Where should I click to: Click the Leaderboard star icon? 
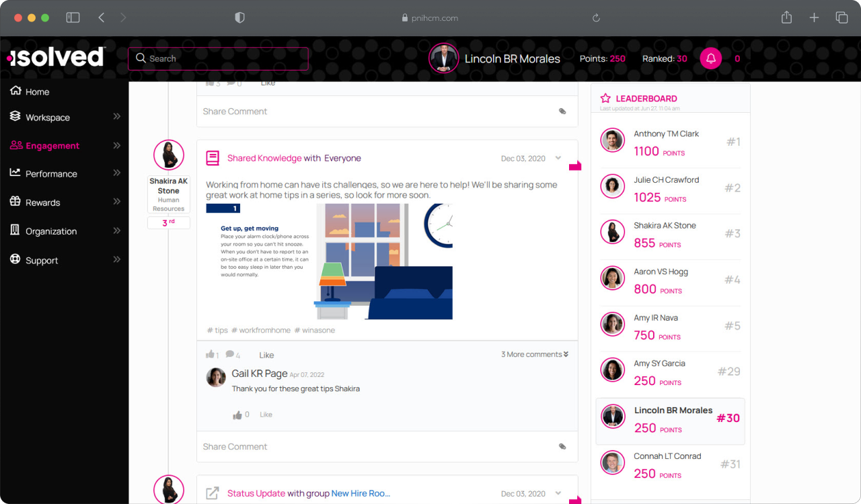605,98
